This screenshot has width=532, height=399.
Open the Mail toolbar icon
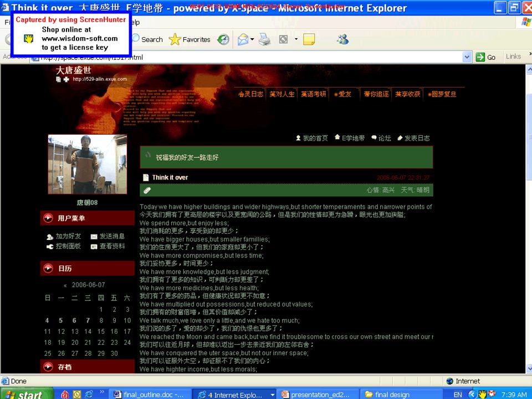pos(243,40)
